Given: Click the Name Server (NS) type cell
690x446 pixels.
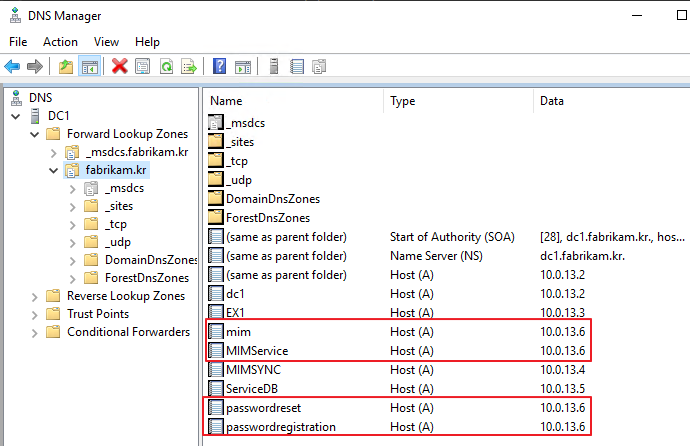Looking at the screenshot, I should click(x=436, y=256).
